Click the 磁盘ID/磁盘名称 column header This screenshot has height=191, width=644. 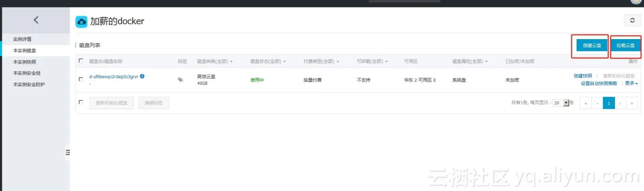pyautogui.click(x=106, y=61)
